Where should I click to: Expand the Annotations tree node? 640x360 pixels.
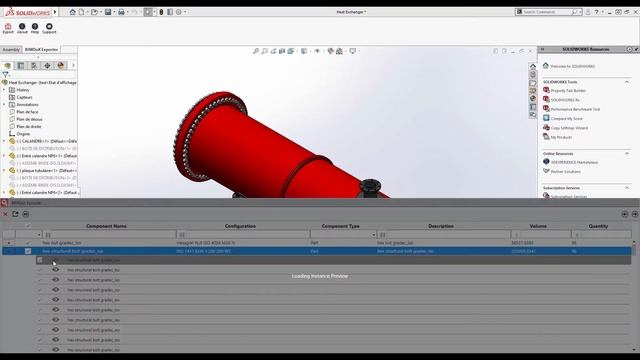[x=4, y=104]
